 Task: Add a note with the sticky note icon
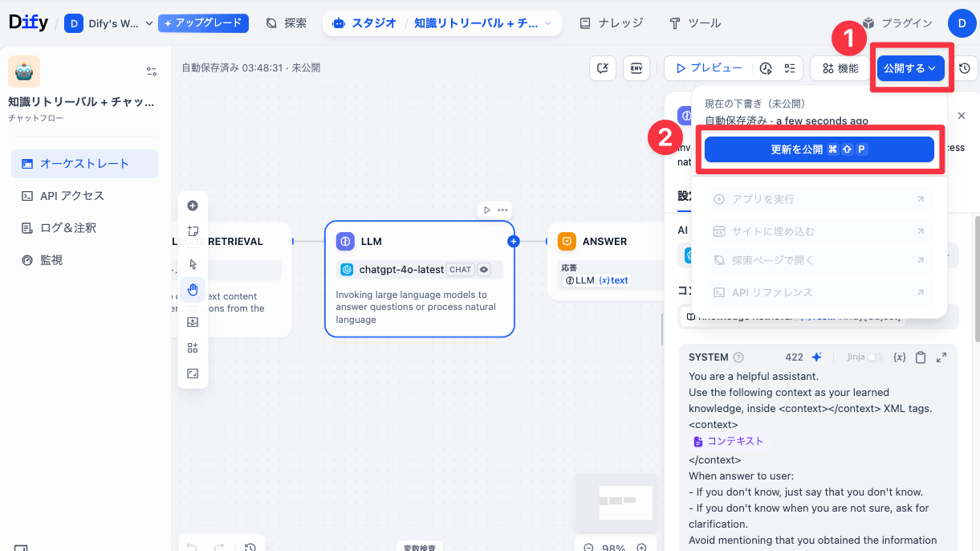point(193,231)
